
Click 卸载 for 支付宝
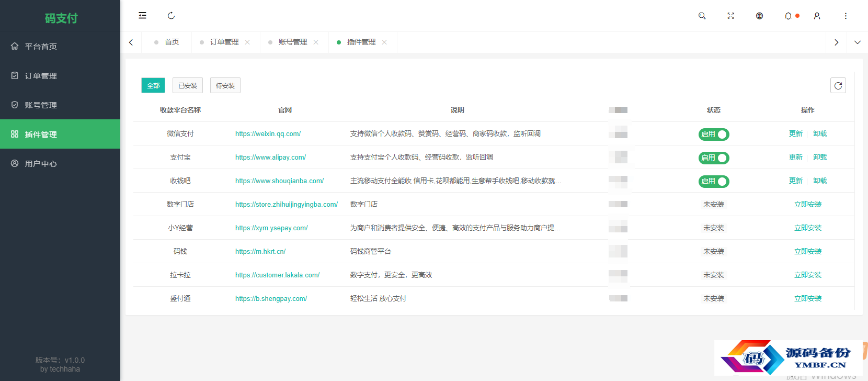pos(820,157)
